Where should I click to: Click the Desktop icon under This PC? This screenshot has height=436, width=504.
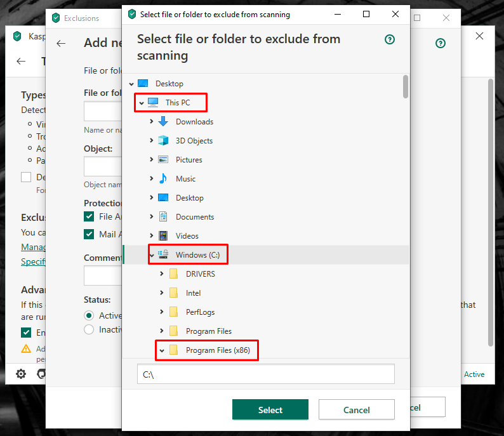(163, 197)
